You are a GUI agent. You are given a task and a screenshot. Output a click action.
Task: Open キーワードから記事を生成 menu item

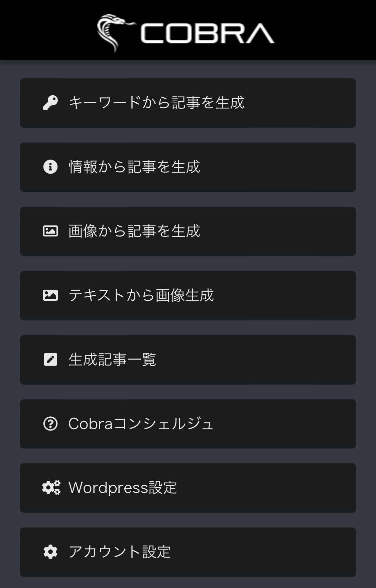tap(156, 103)
